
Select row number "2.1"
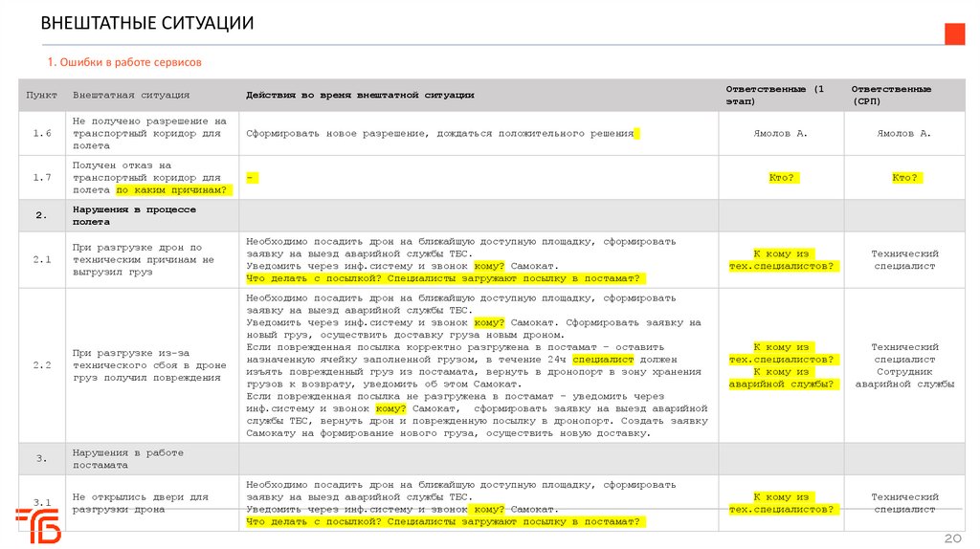42,259
